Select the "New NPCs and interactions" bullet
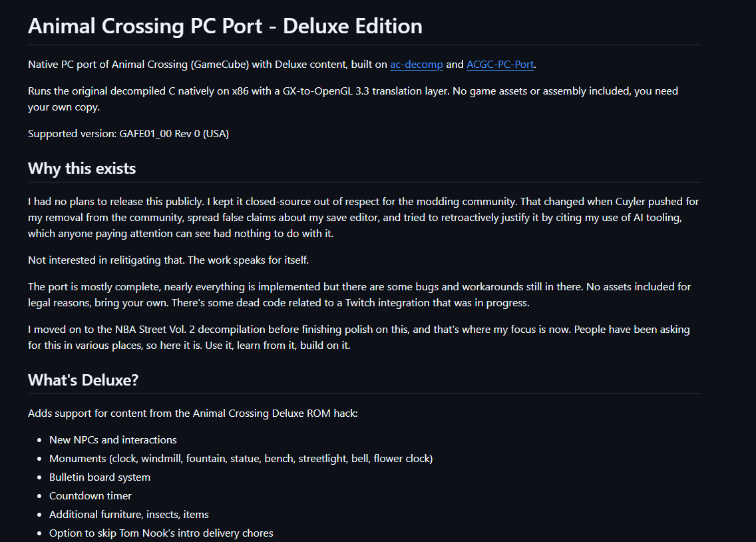This screenshot has width=756, height=542. pos(113,439)
